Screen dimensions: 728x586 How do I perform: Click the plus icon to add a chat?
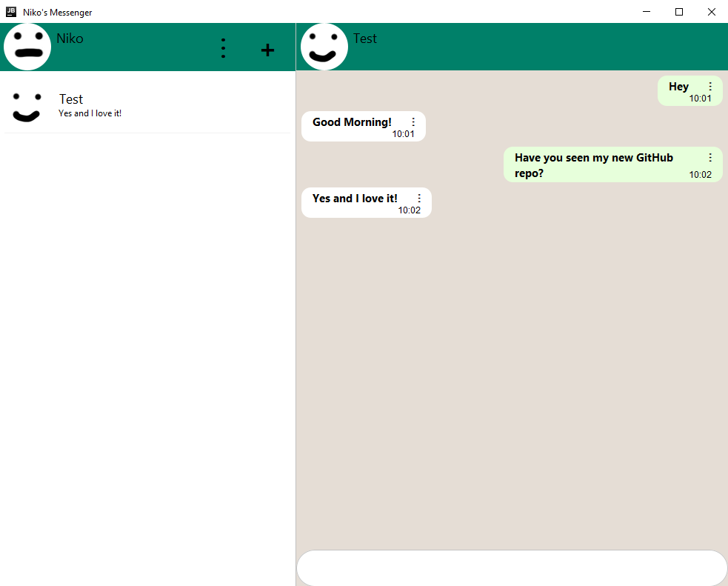267,50
